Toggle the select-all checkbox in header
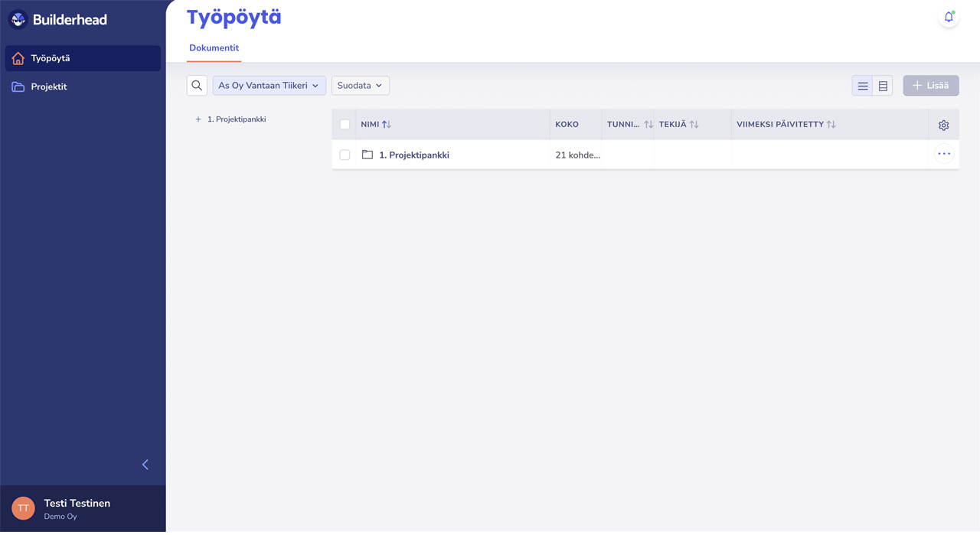This screenshot has width=980, height=535. pos(345,125)
